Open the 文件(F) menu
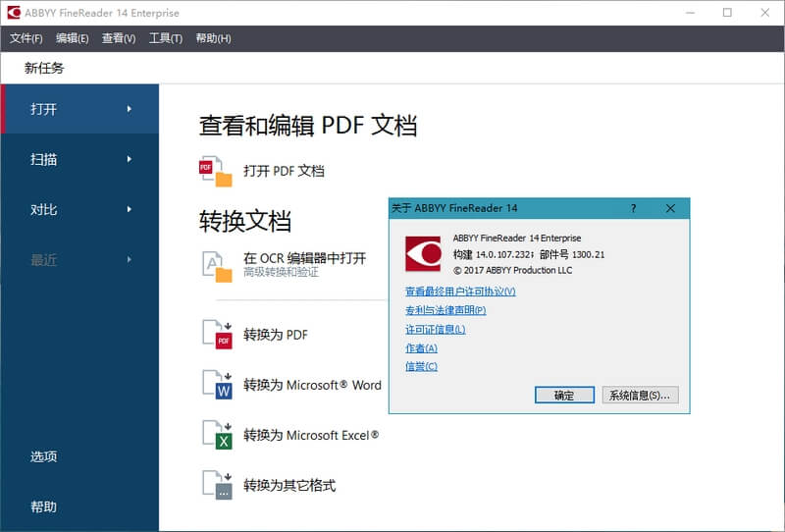Viewport: 785px width, 532px height. coord(26,38)
